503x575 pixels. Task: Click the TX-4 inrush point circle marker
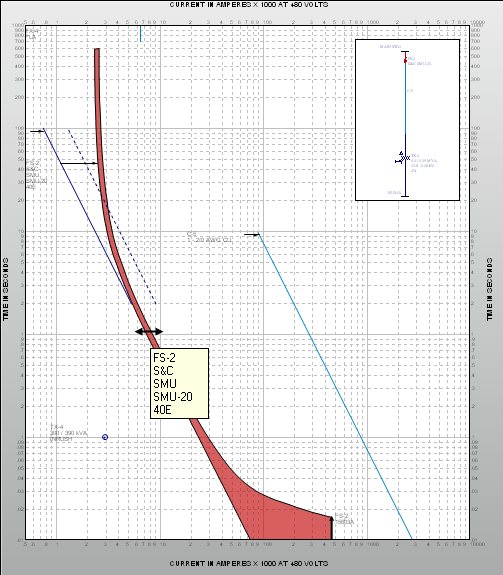[105, 437]
